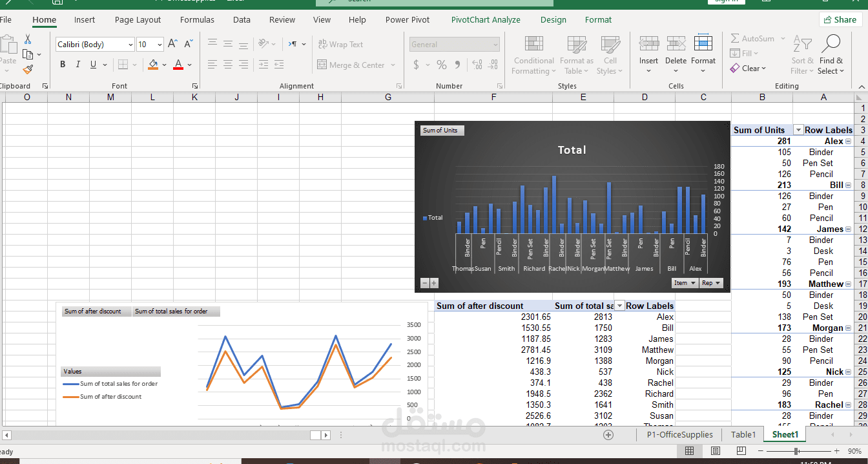Expand the number format General dropdown

[x=495, y=45]
